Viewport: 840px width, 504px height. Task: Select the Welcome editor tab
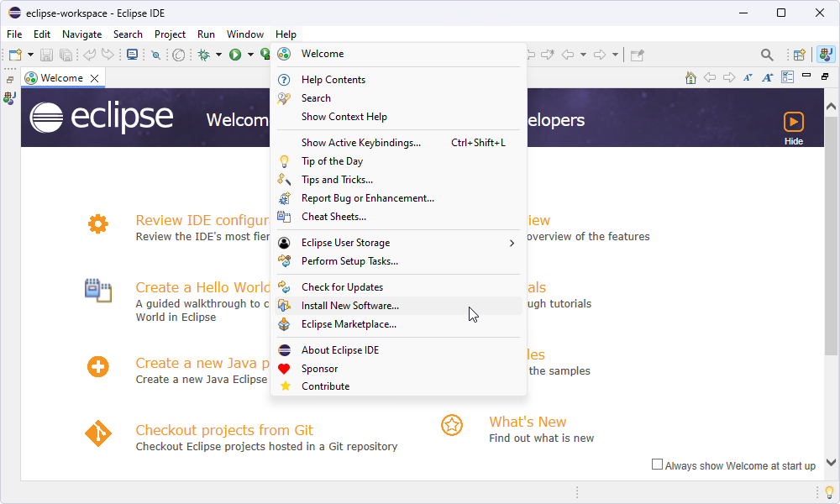point(61,78)
